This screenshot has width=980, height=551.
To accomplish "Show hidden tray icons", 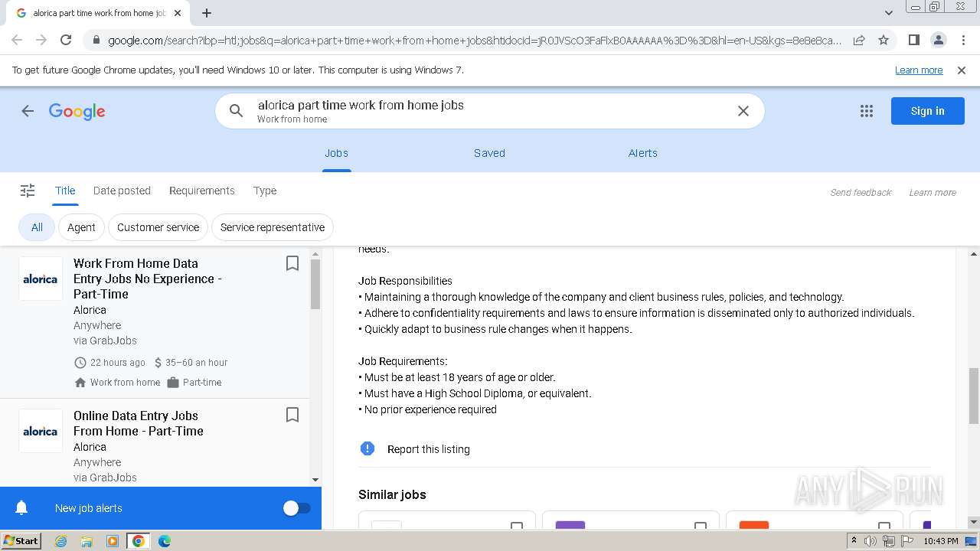I will click(x=854, y=541).
